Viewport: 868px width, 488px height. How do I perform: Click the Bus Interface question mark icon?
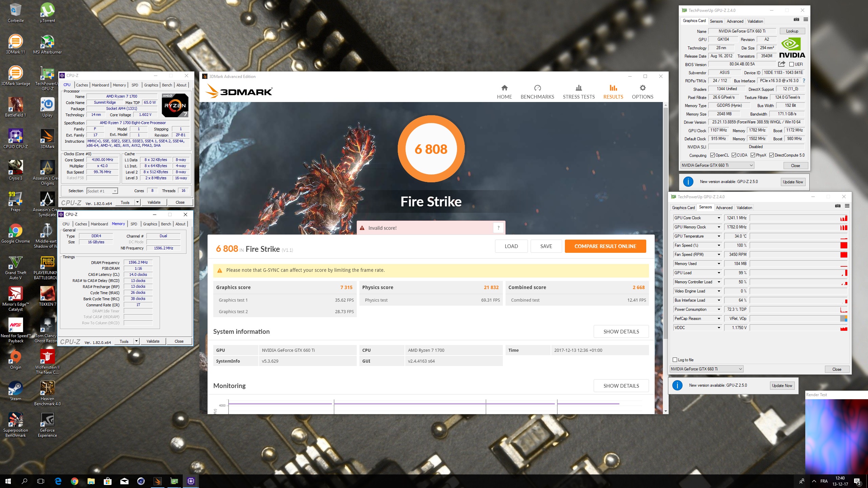804,81
